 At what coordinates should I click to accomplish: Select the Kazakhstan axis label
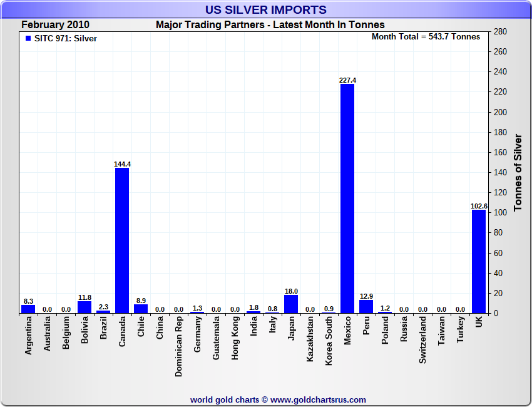pos(310,342)
